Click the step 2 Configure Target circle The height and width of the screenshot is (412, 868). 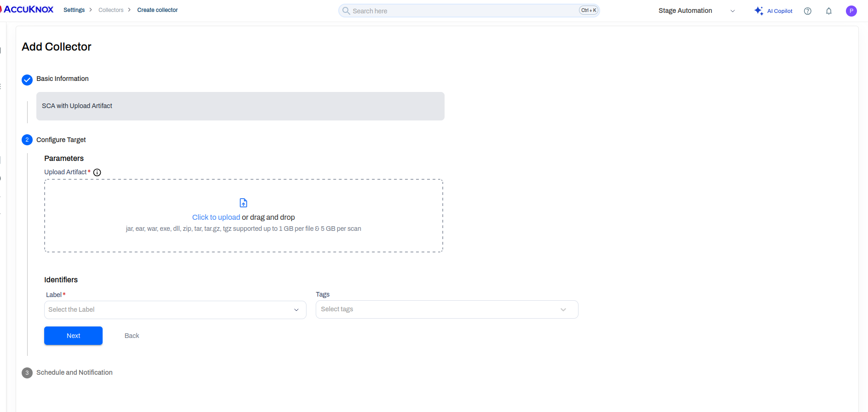pyautogui.click(x=27, y=140)
